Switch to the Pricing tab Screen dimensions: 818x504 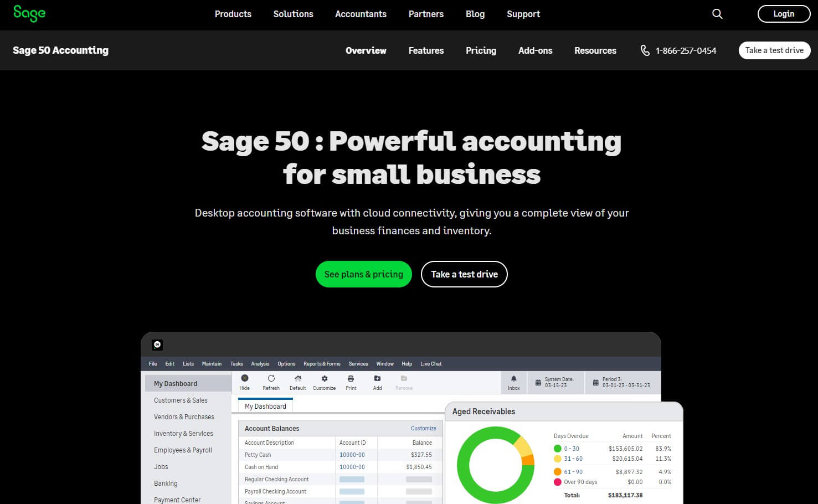coord(480,50)
